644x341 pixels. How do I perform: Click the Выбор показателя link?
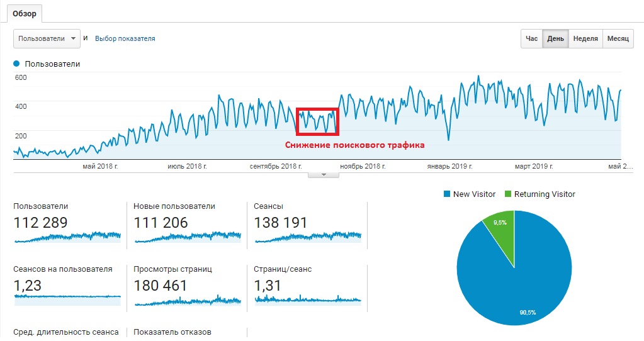[125, 38]
